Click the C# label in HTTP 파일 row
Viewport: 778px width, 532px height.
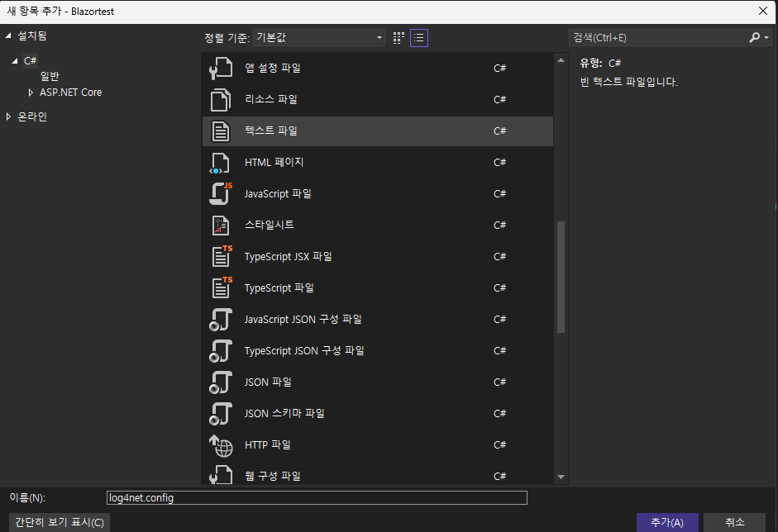(499, 444)
